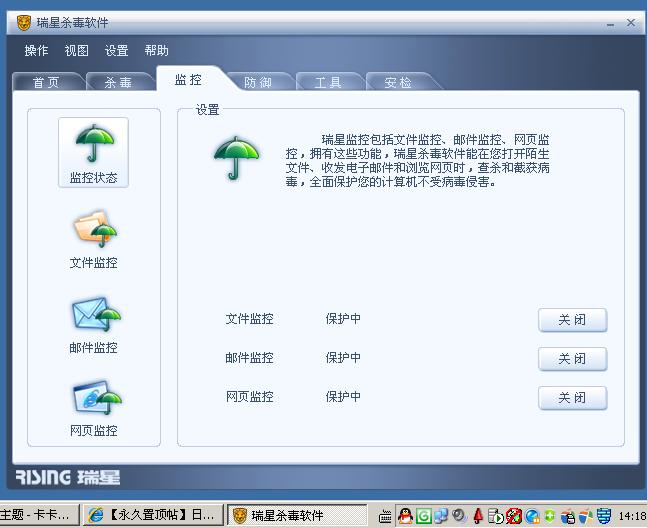Image resolution: width=647 pixels, height=528 pixels.
Task: Open 邮件监控 in the left sidebar
Action: pyautogui.click(x=94, y=325)
